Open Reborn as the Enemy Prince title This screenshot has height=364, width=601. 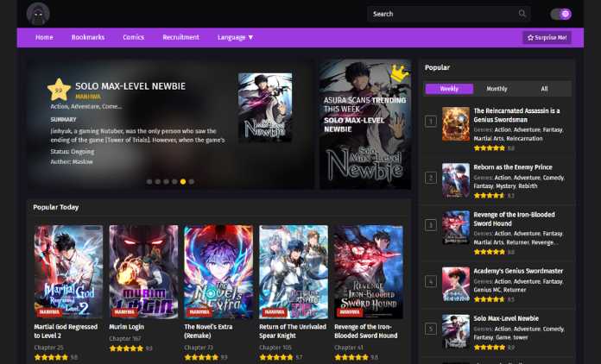click(513, 167)
